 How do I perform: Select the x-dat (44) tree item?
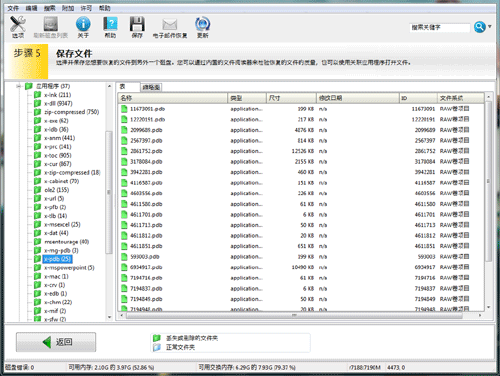pos(56,233)
